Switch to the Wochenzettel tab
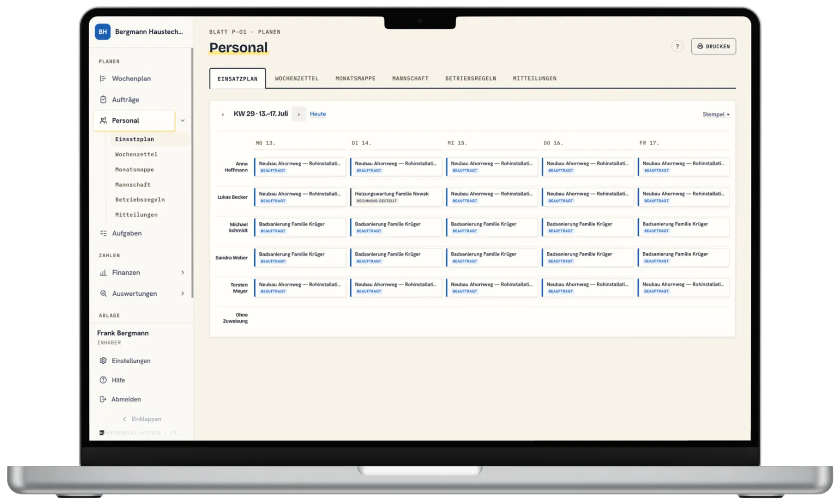 (297, 79)
